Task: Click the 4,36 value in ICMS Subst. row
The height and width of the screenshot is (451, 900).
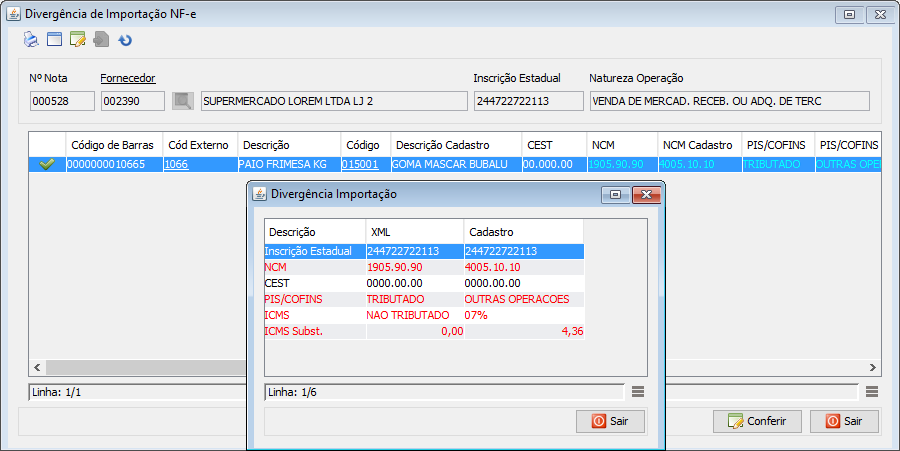Action: tap(572, 332)
